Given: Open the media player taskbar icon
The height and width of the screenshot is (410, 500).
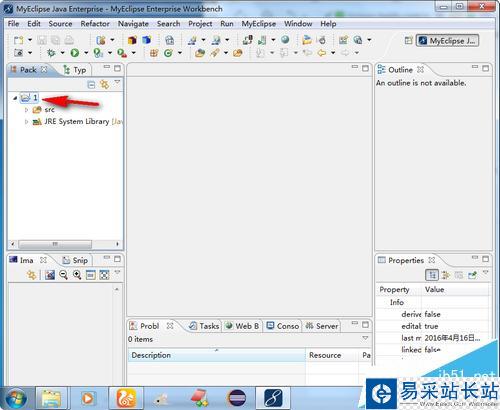Looking at the screenshot, I should pos(88,398).
